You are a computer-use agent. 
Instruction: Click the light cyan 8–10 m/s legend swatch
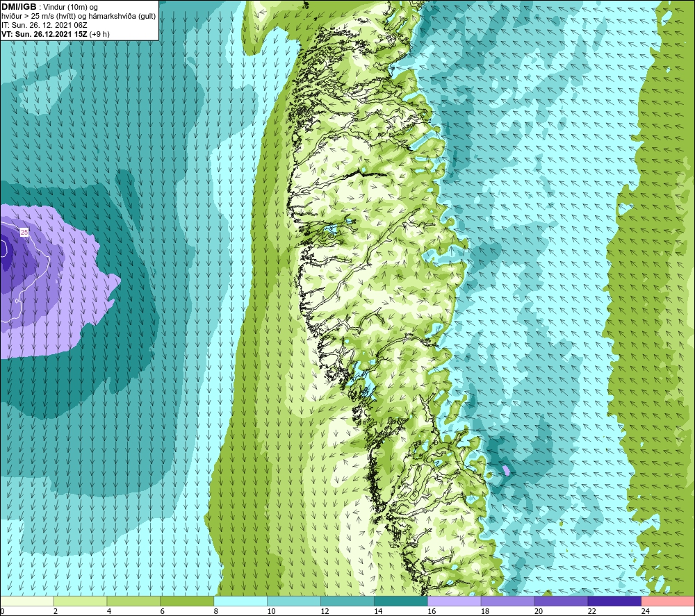tap(240, 601)
